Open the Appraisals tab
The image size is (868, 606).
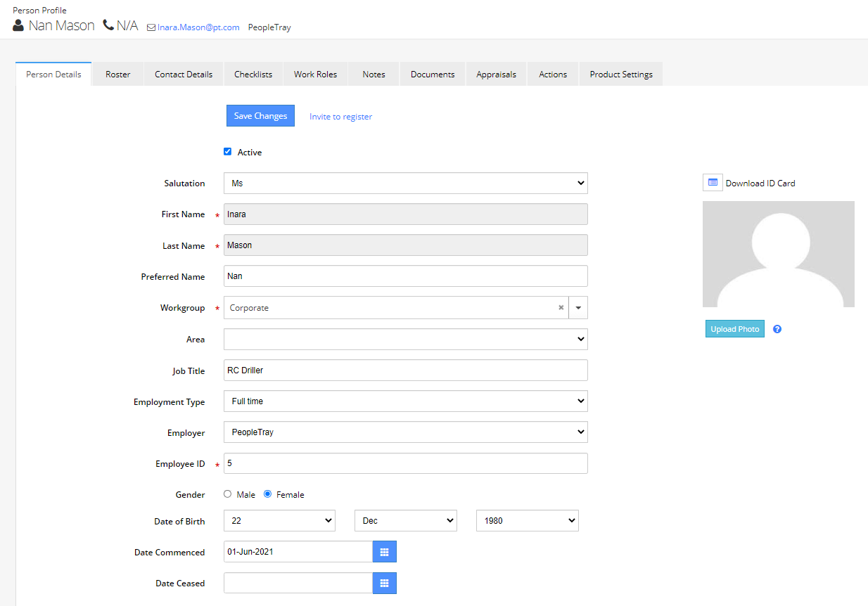click(496, 73)
